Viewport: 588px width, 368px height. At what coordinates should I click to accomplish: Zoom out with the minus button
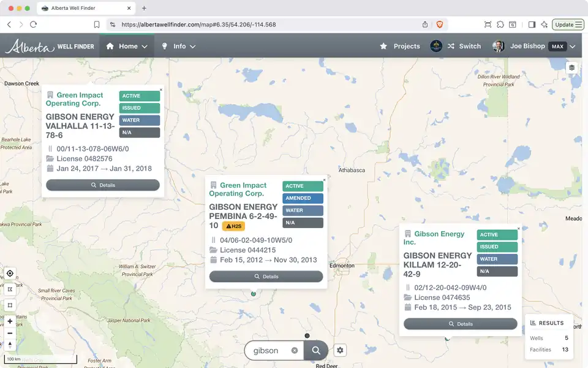tap(10, 333)
